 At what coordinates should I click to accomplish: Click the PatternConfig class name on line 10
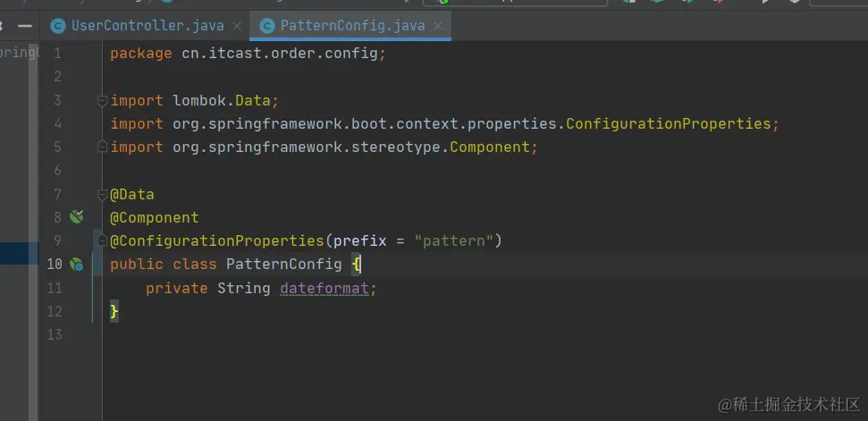284,265
